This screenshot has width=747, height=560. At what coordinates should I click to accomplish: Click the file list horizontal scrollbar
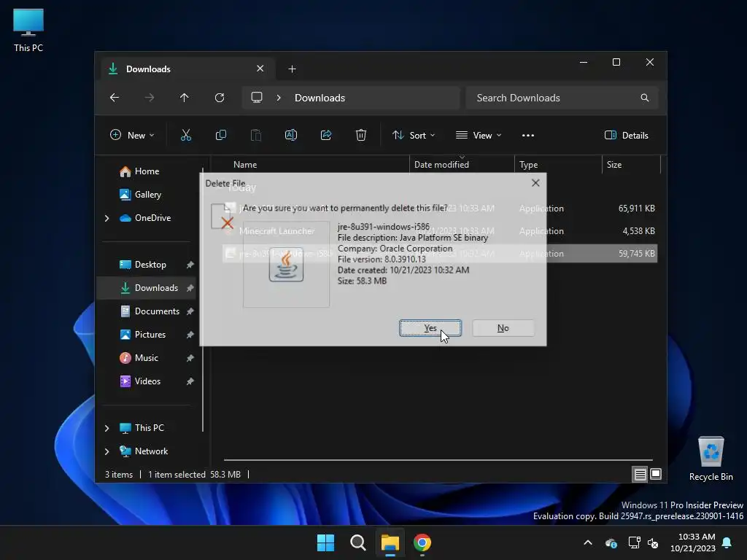point(438,460)
